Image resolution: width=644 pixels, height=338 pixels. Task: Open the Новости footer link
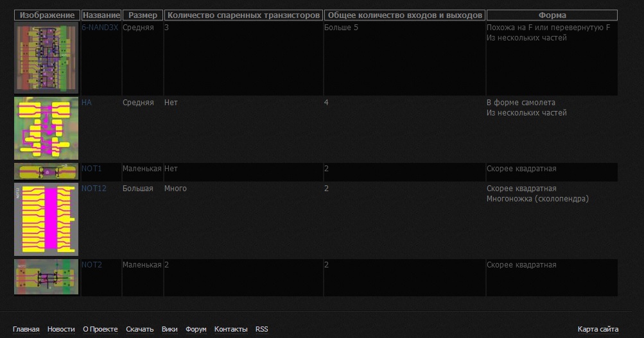[61, 329]
